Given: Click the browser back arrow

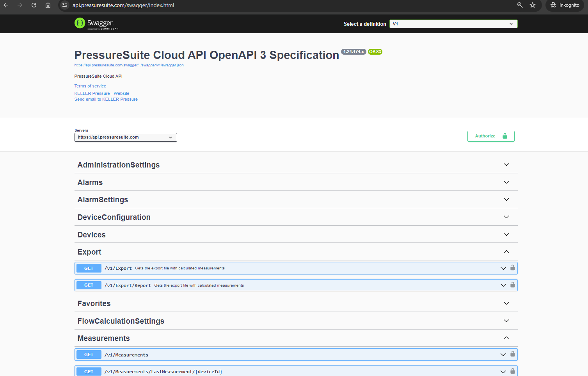Looking at the screenshot, I should (6, 5).
